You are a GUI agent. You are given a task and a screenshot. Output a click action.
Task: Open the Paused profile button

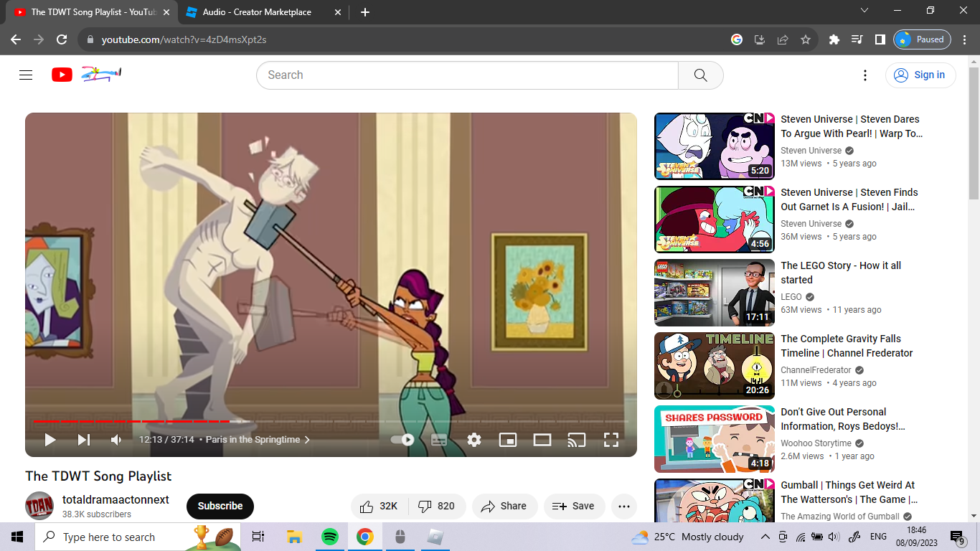point(922,39)
